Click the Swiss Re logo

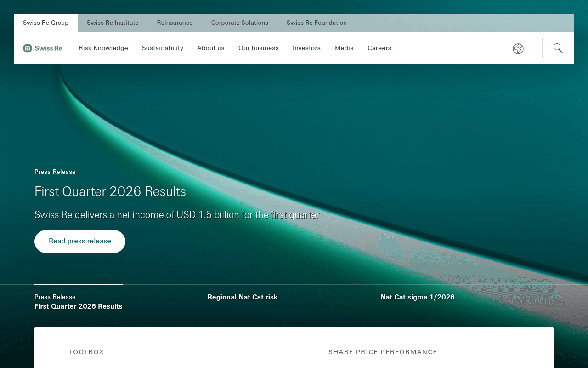pos(43,48)
